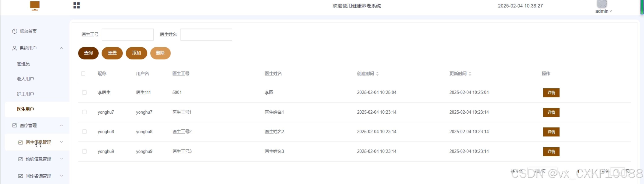Click the header date-time 2025-02-04 10:38:27
The height and width of the screenshot is (184, 644).
pos(520,6)
